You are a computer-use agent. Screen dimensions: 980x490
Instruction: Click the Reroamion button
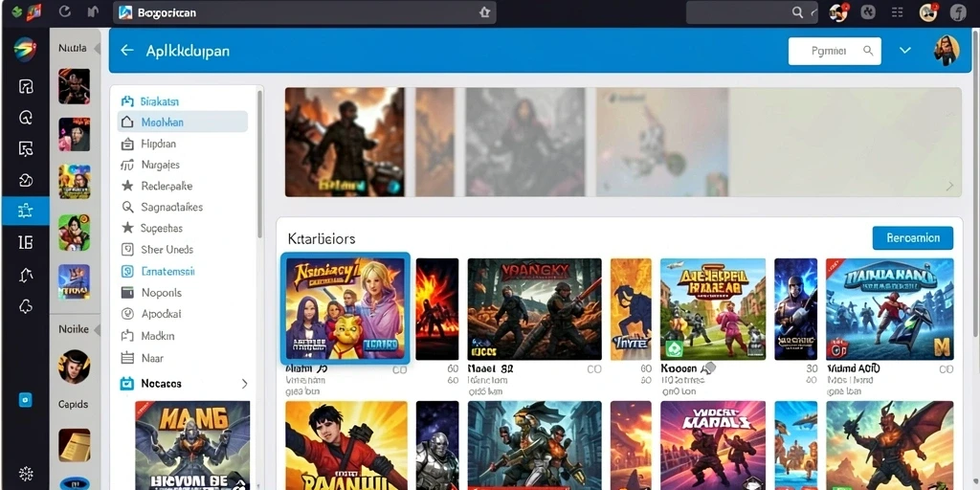(x=912, y=238)
